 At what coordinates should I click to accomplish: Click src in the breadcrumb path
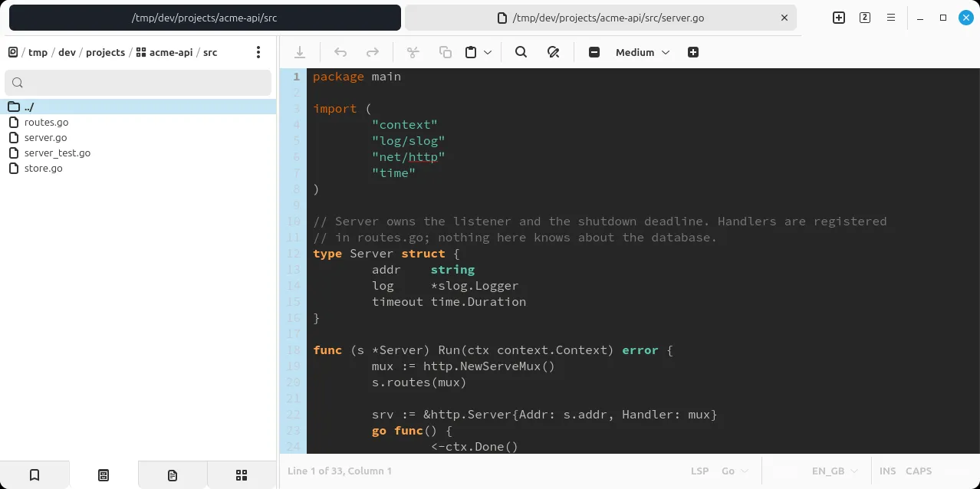210,53
